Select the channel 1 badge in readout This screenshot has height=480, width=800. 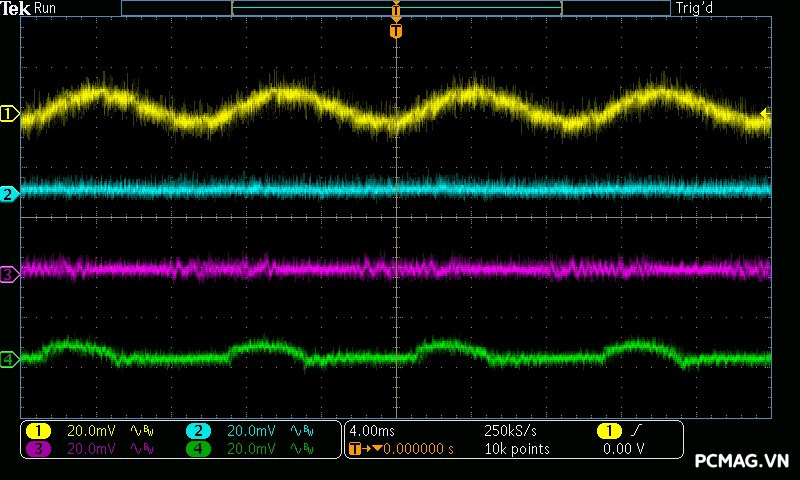click(x=38, y=431)
